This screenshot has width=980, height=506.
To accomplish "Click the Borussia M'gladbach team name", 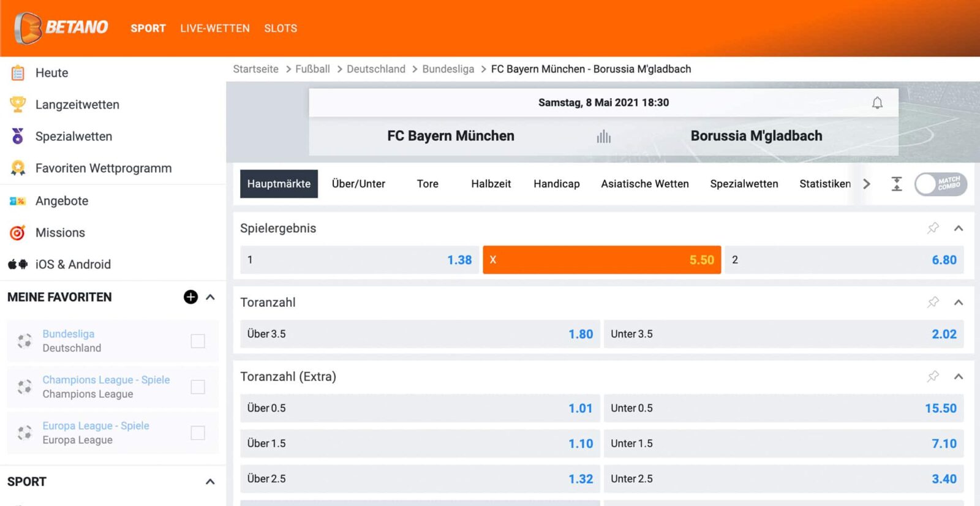I will pos(756,136).
